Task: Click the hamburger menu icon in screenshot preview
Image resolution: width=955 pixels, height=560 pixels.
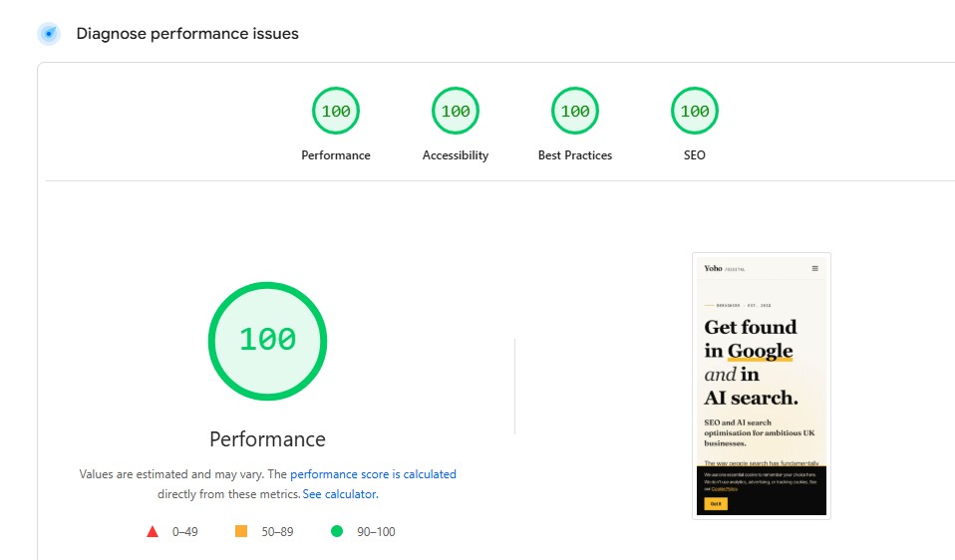Action: pyautogui.click(x=814, y=268)
